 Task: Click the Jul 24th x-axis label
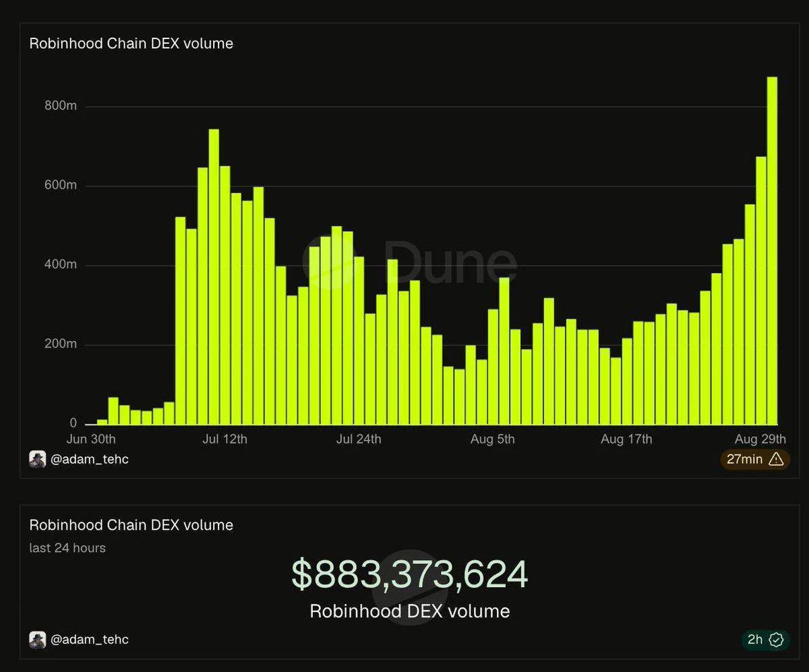click(x=358, y=439)
